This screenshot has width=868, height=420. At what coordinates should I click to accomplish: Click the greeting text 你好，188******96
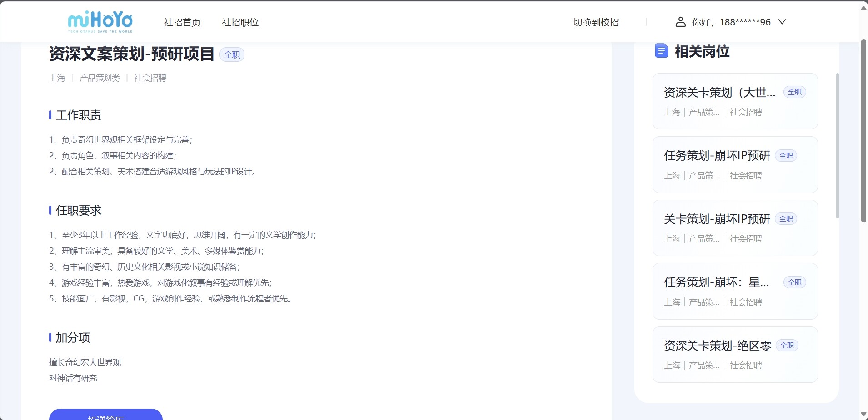[x=731, y=22]
